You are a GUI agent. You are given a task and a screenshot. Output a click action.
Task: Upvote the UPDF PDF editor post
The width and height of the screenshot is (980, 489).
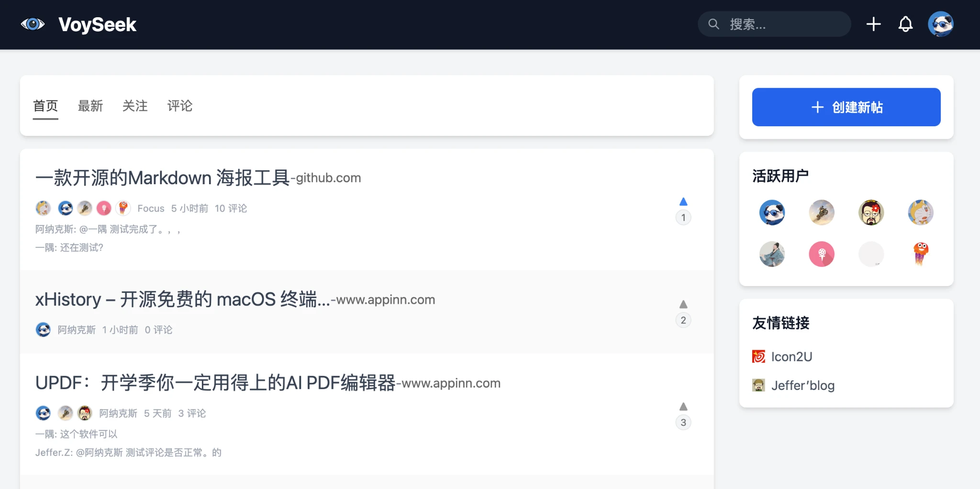pyautogui.click(x=683, y=407)
